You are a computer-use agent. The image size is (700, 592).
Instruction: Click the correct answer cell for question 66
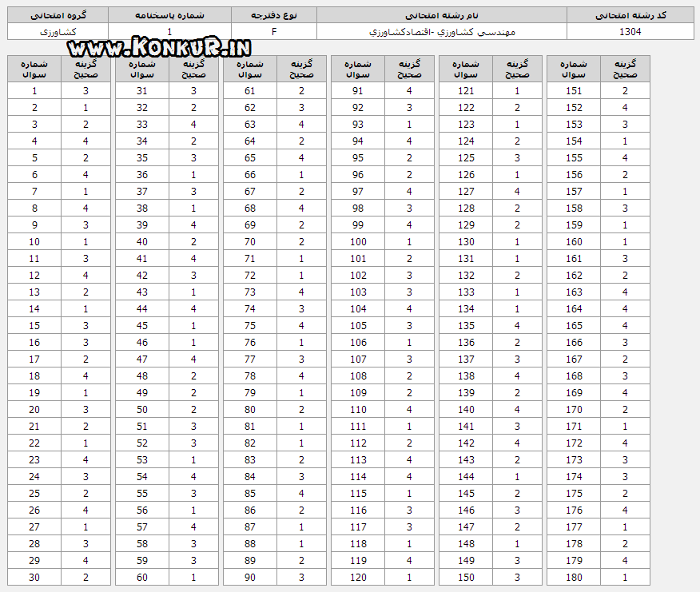(301, 174)
